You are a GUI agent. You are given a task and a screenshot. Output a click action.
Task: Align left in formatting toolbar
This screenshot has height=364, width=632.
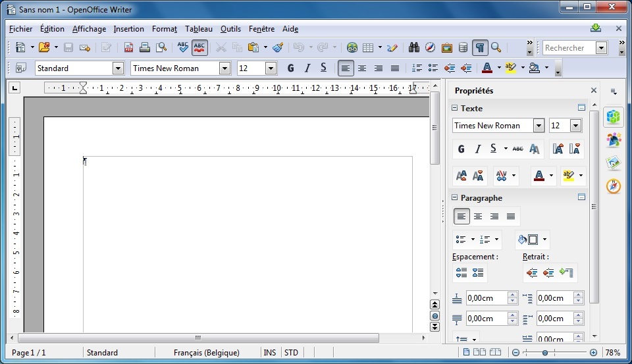pyautogui.click(x=346, y=68)
